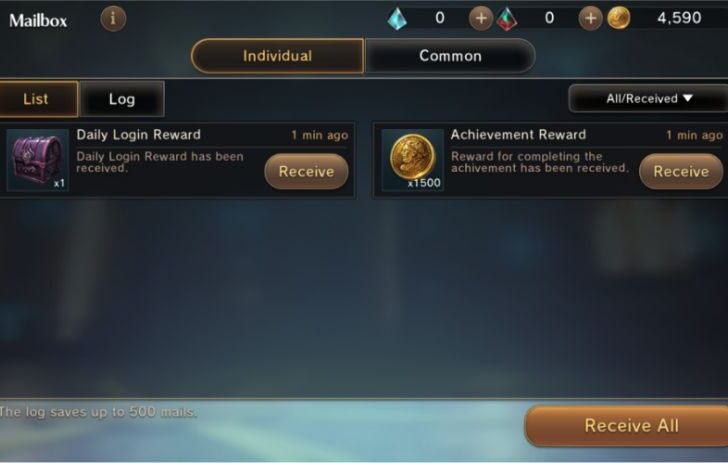Tap the gold coin currency icon
This screenshot has width=728, height=463.
[x=618, y=19]
